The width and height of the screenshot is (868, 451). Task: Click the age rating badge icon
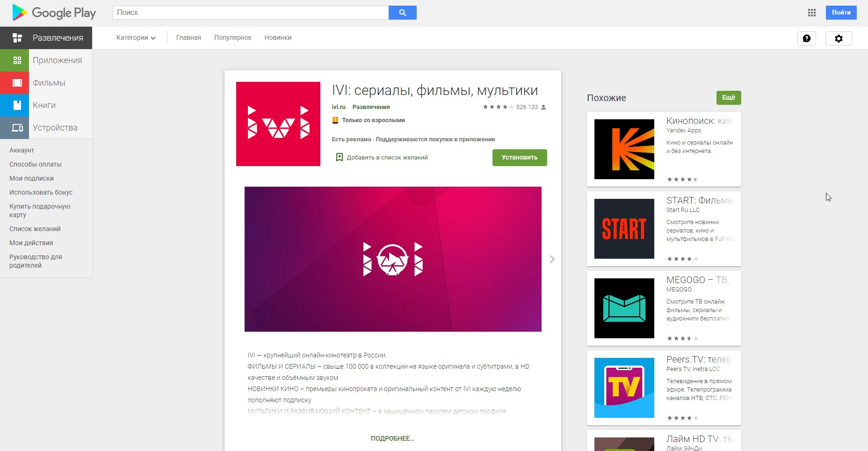(335, 120)
